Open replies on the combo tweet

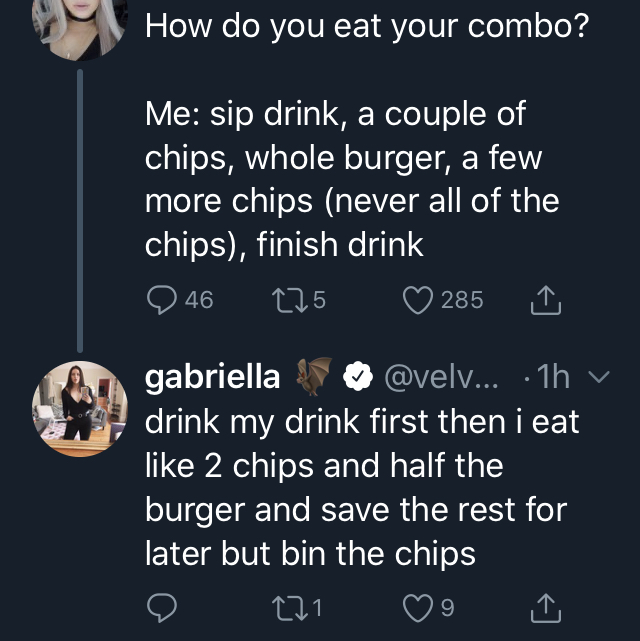[162, 300]
